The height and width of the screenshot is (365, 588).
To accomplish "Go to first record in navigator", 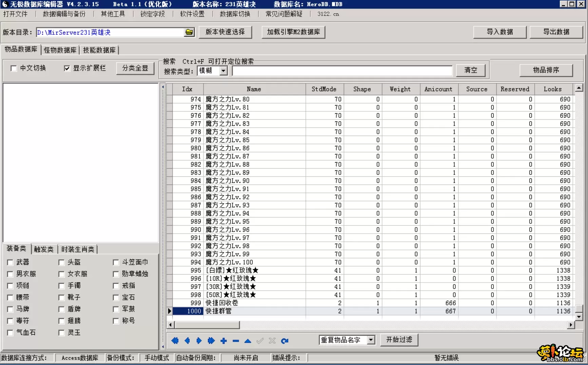I will 175,341.
